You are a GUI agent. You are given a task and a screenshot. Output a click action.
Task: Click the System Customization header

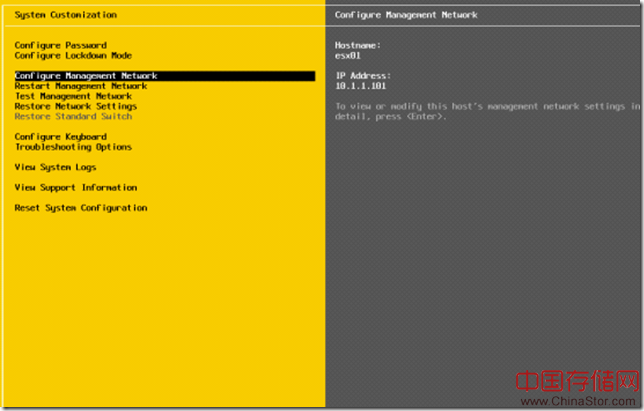(66, 15)
